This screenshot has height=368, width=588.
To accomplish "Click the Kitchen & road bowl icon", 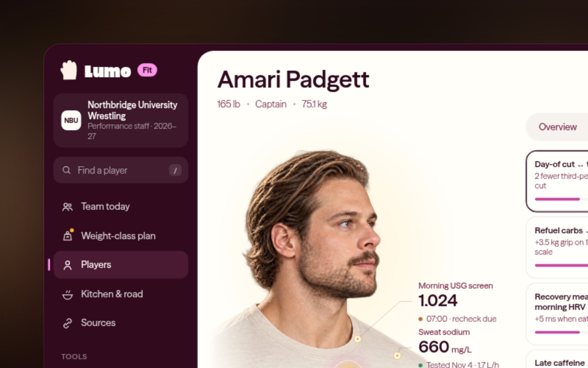I will [68, 294].
